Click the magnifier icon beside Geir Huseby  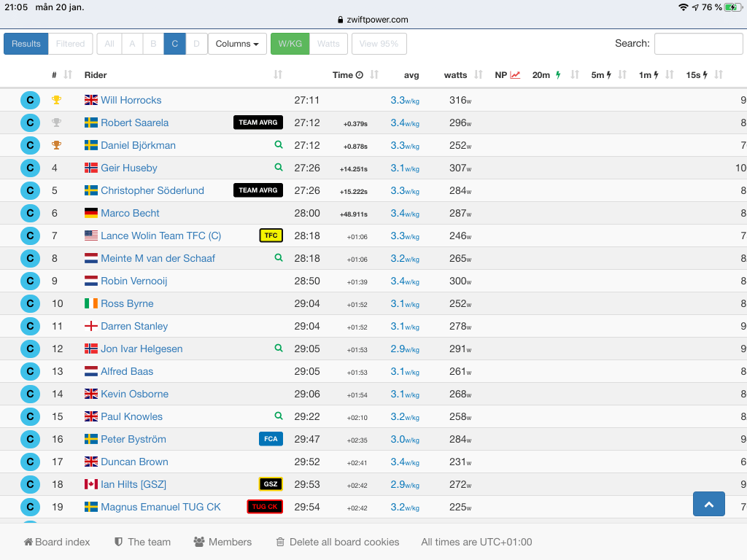[278, 168]
